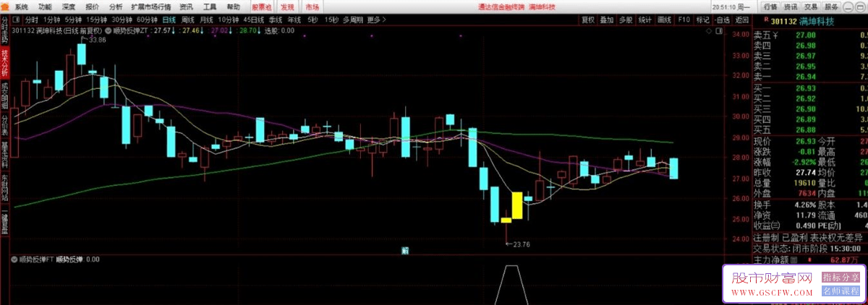Open the 资讯 menu in the menu bar
The width and height of the screenshot is (868, 305).
click(186, 6)
